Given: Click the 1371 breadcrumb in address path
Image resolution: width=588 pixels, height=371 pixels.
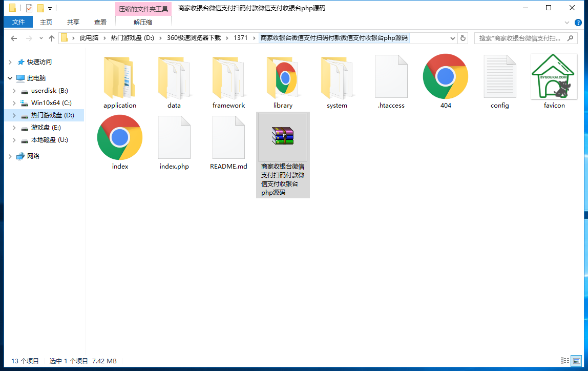Looking at the screenshot, I should tap(240, 38).
